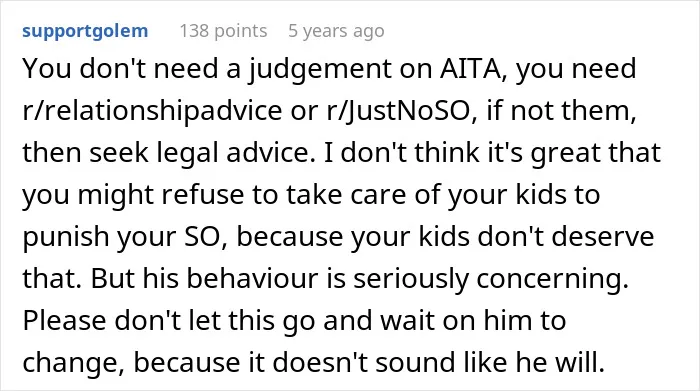
Task: Click the phrase 'seek legal advice'
Action: pyautogui.click(x=200, y=153)
